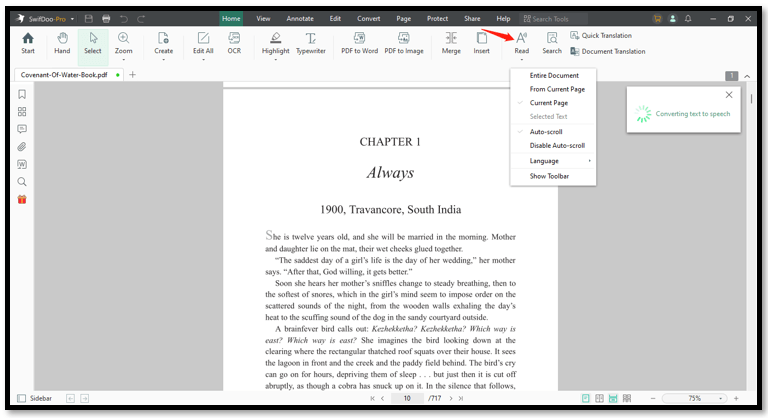
Task: Click the red gift icon
Action: click(22, 199)
